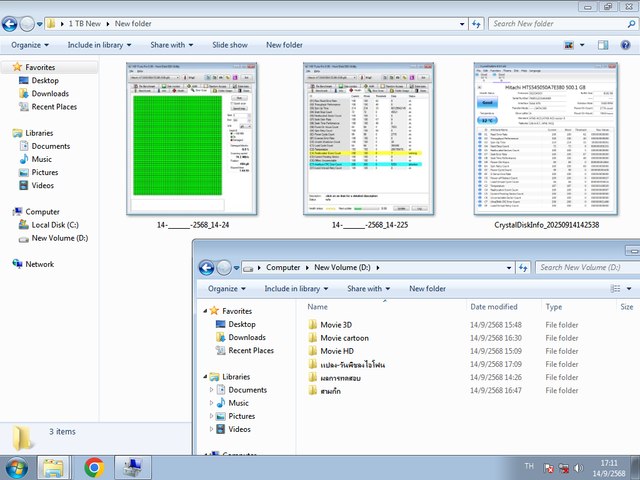Open the computer utility taskbar icon
Viewport: 640px width, 480px height.
[x=133, y=467]
